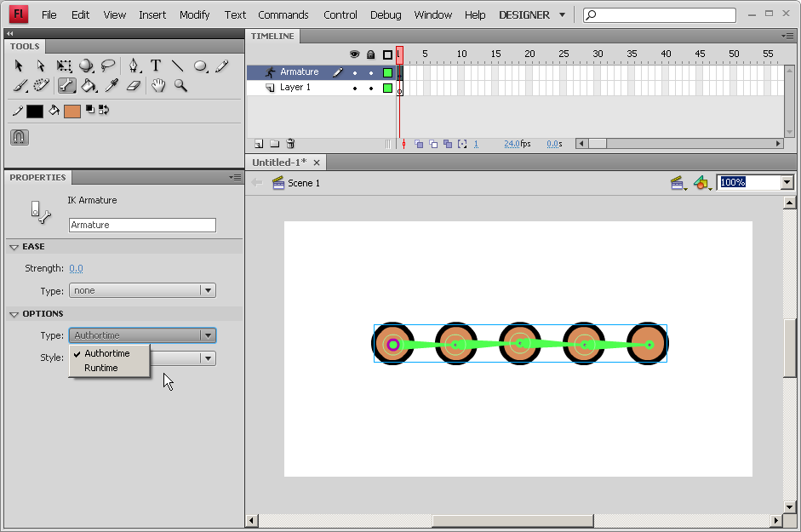Toggle visibility dot of Layer 1

coord(355,88)
